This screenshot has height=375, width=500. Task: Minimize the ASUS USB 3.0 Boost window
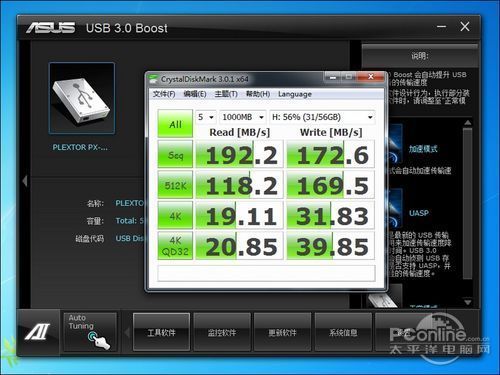click(x=442, y=27)
